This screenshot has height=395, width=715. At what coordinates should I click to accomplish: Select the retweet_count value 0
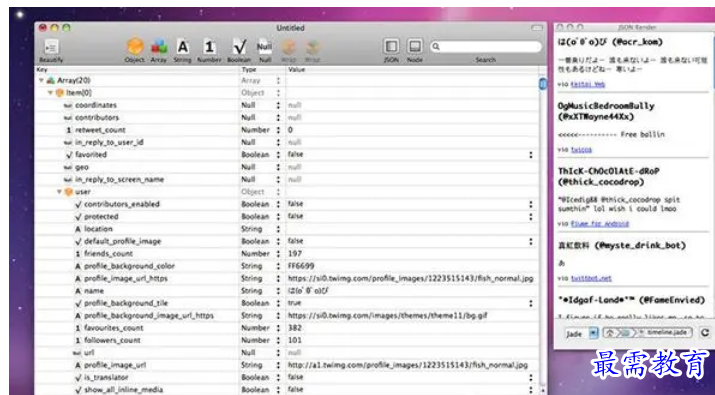click(x=290, y=130)
